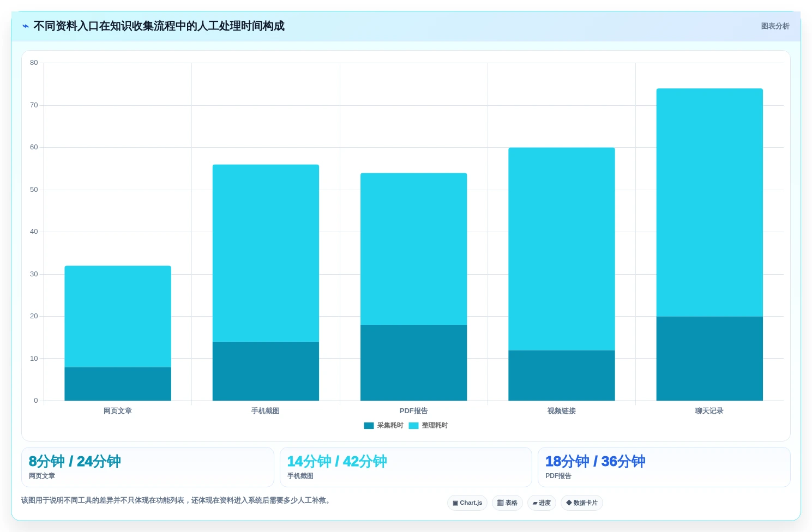Image resolution: width=812 pixels, height=532 pixels.
Task: Click the 整理耗时 segment of 网页文章 bar
Action: coord(118,317)
